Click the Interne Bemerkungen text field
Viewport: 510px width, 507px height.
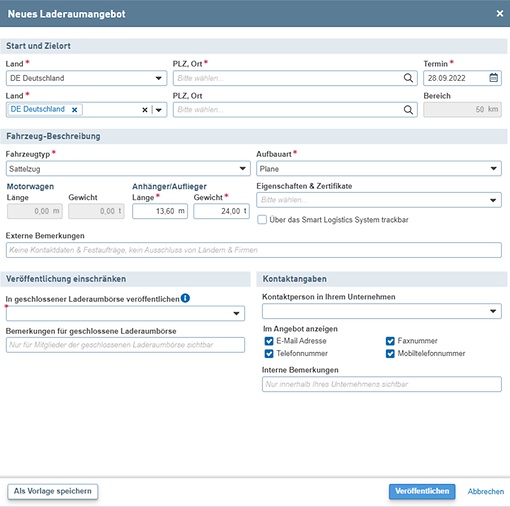(382, 384)
